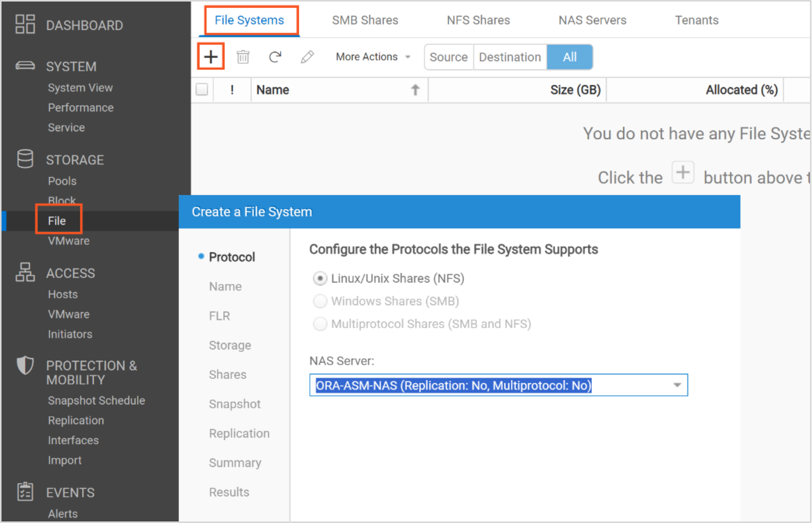Switch to the Tenants tab
Screen dimensions: 812x523
pyautogui.click(x=697, y=20)
